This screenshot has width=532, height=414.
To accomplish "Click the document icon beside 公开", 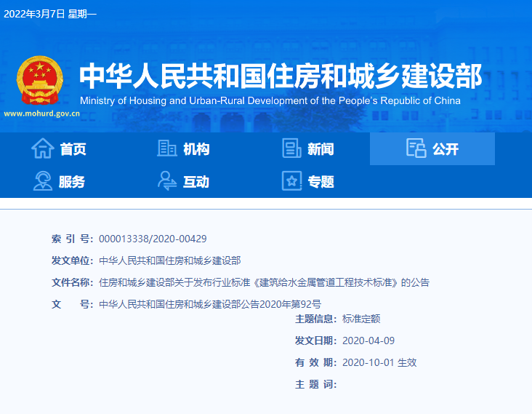I will click(416, 148).
